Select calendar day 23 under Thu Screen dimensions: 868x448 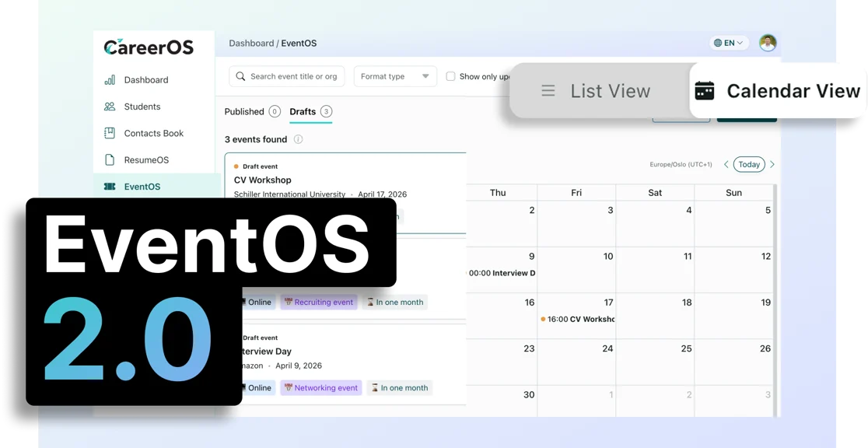[502, 362]
